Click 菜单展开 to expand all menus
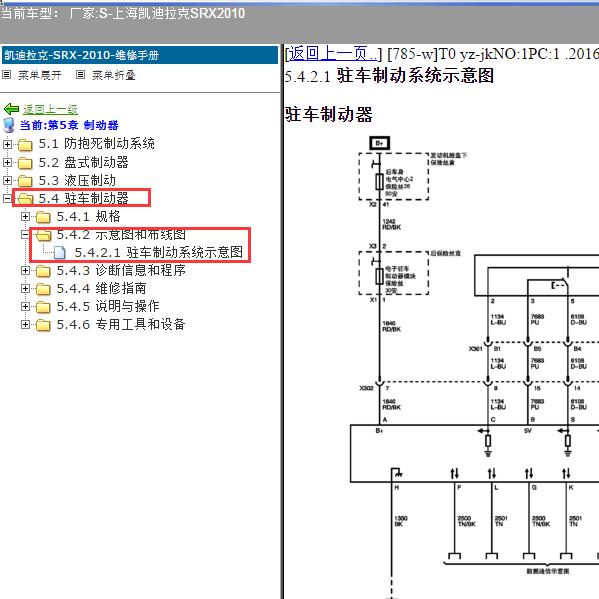This screenshot has width=599, height=599. coord(40,75)
